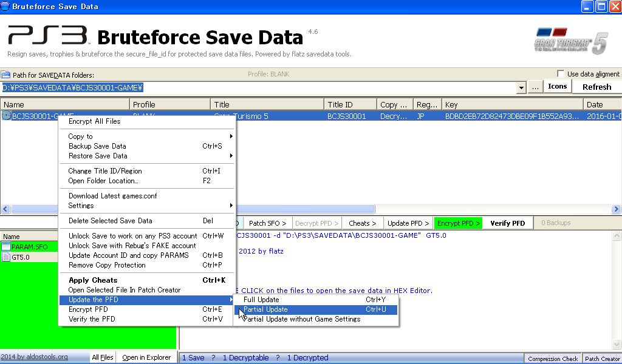Click the 'BCJS30001' Title ID cell
Viewport: 622px width, 364px height.
346,116
